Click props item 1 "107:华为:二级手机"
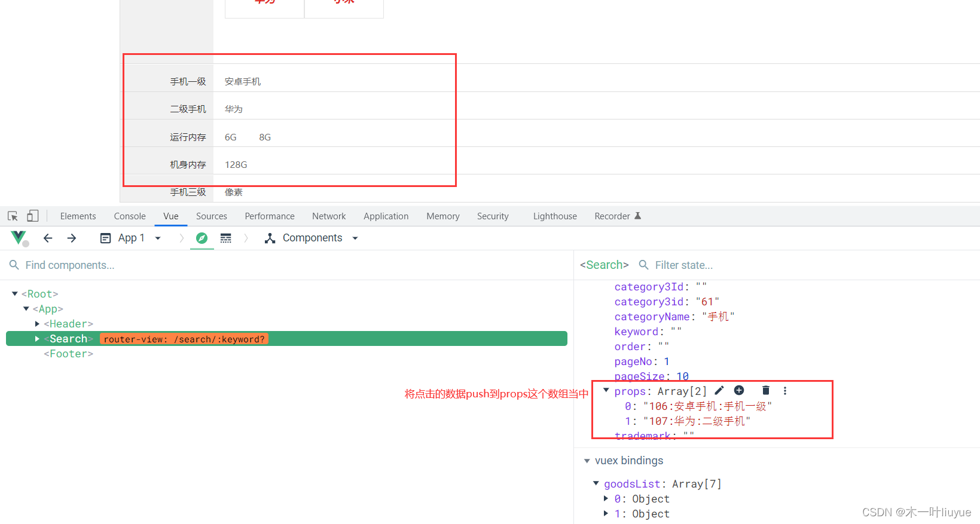Screen dimensions: 980x524 tap(697, 421)
